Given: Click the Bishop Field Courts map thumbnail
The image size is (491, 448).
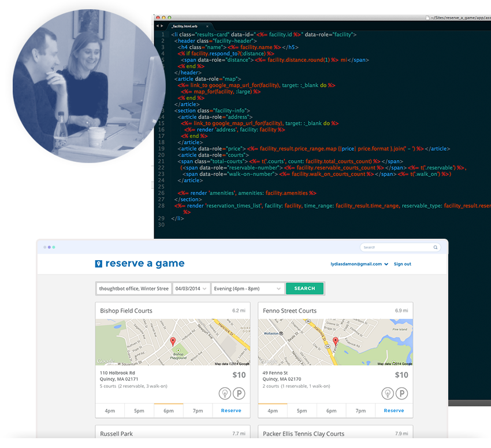Looking at the screenshot, I should (173, 342).
